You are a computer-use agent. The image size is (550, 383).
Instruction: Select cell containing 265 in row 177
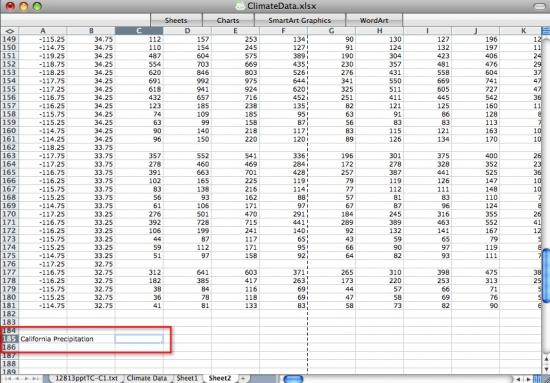pyautogui.click(x=331, y=272)
